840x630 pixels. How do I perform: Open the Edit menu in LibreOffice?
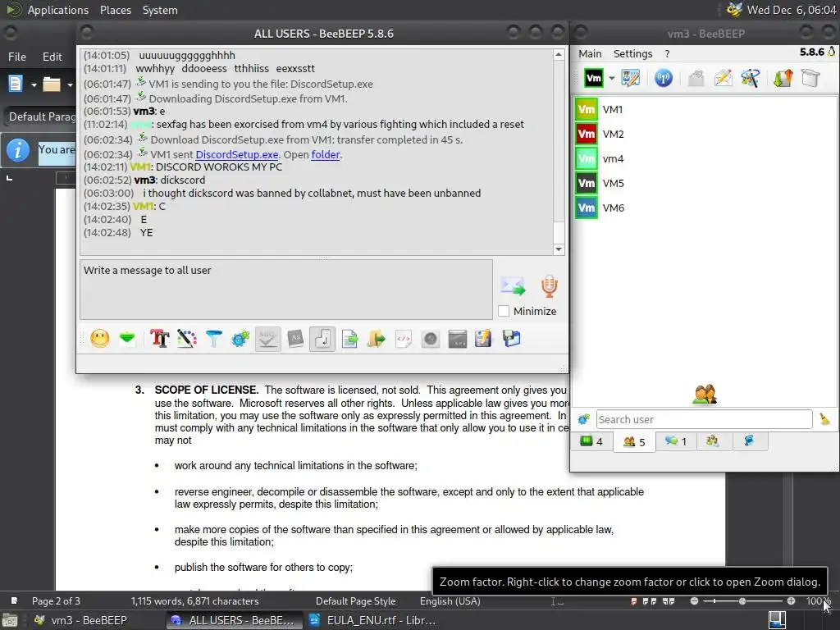click(x=52, y=57)
